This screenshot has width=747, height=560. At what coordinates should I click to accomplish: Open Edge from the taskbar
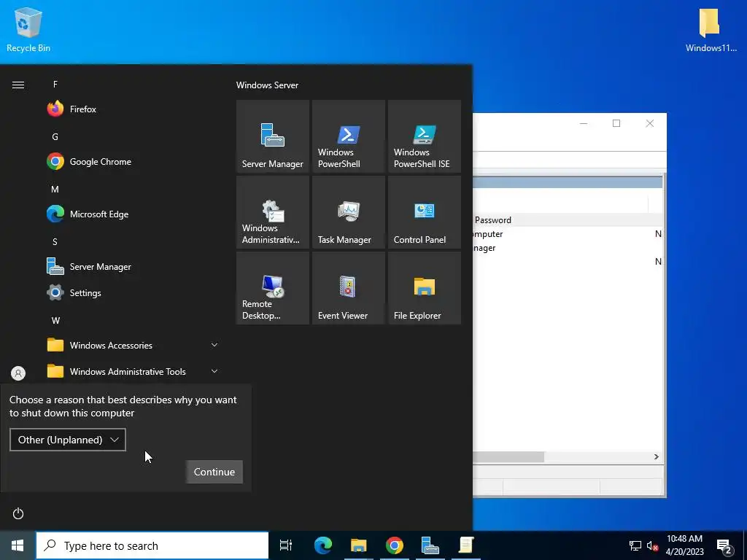323,545
